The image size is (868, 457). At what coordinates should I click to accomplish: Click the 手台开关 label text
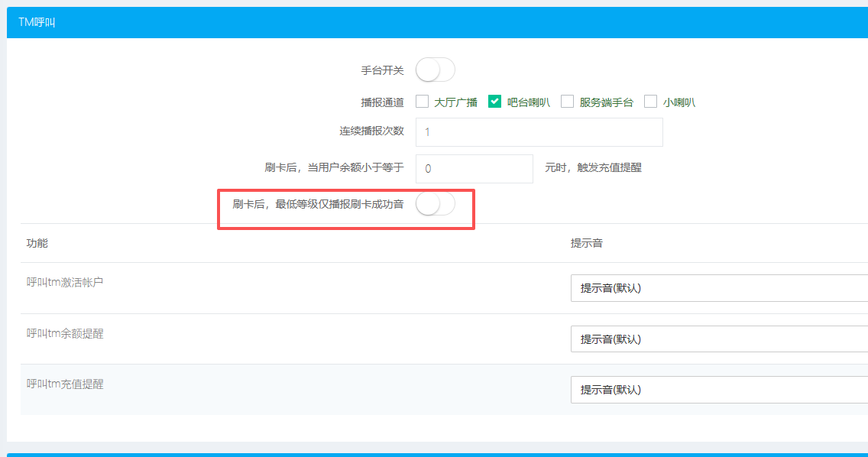383,70
